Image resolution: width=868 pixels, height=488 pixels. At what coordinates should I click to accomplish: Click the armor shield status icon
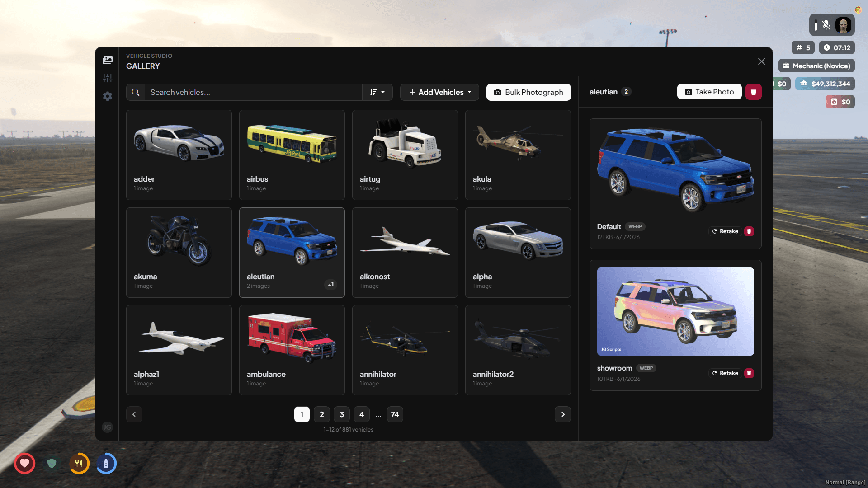52,463
